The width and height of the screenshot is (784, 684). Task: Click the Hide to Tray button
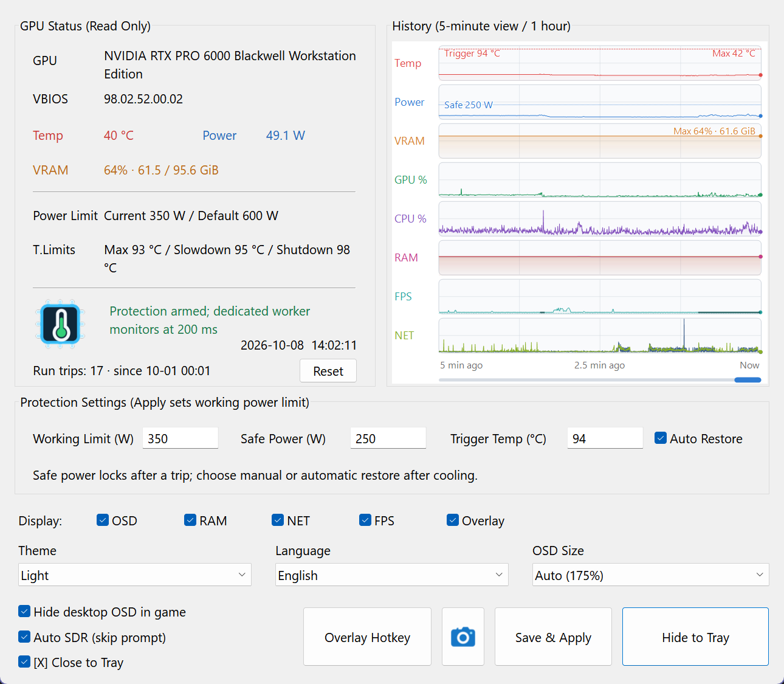(x=695, y=637)
